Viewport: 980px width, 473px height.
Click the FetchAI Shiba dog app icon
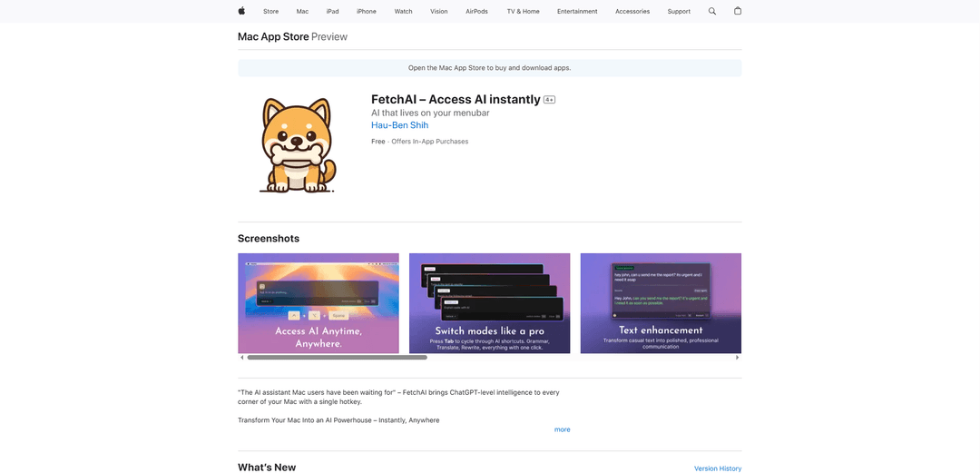click(297, 145)
